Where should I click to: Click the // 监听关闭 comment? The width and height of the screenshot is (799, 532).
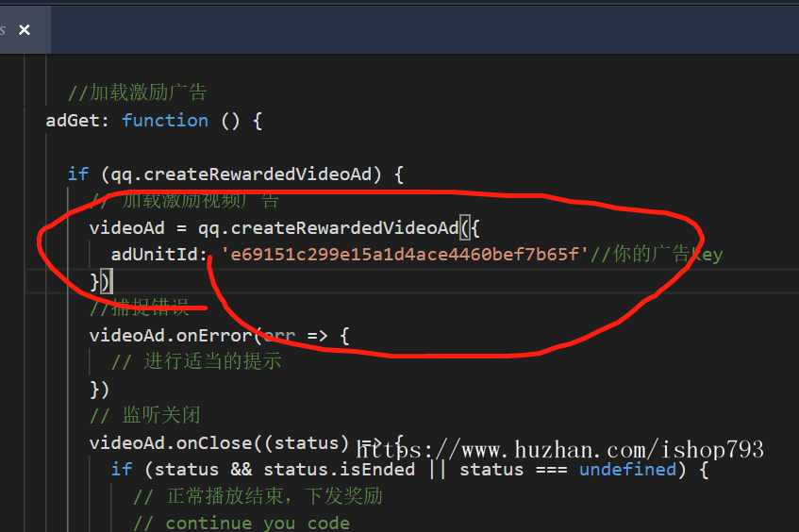(x=144, y=415)
